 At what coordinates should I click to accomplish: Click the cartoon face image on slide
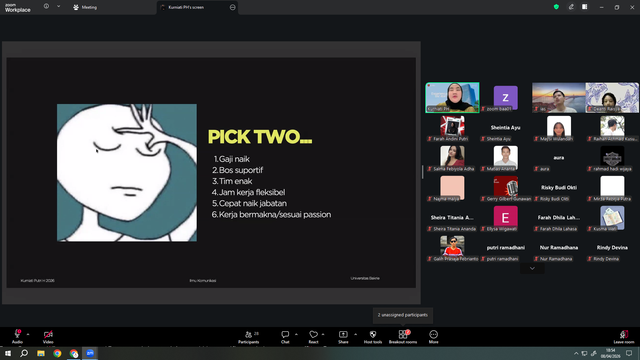coord(127,173)
